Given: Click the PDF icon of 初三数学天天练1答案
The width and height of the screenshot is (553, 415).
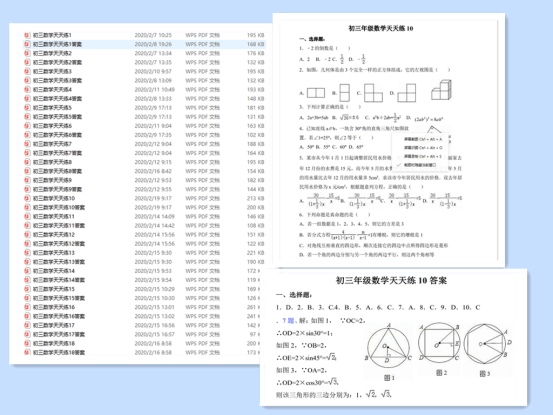Looking at the screenshot, I should click(x=27, y=44).
